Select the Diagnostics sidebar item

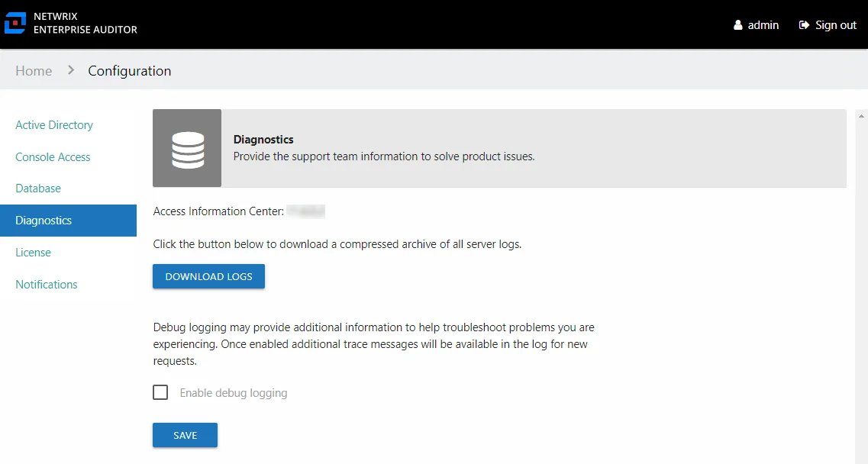point(68,221)
